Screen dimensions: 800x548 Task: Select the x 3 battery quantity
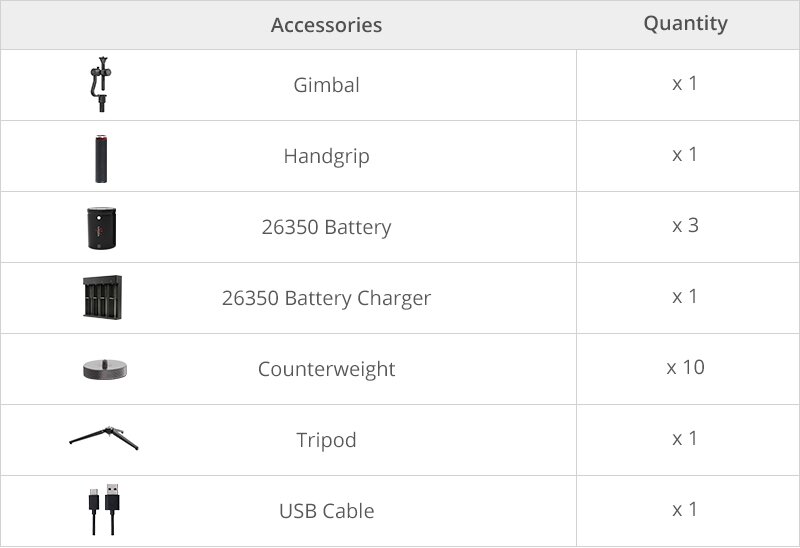pos(685,226)
